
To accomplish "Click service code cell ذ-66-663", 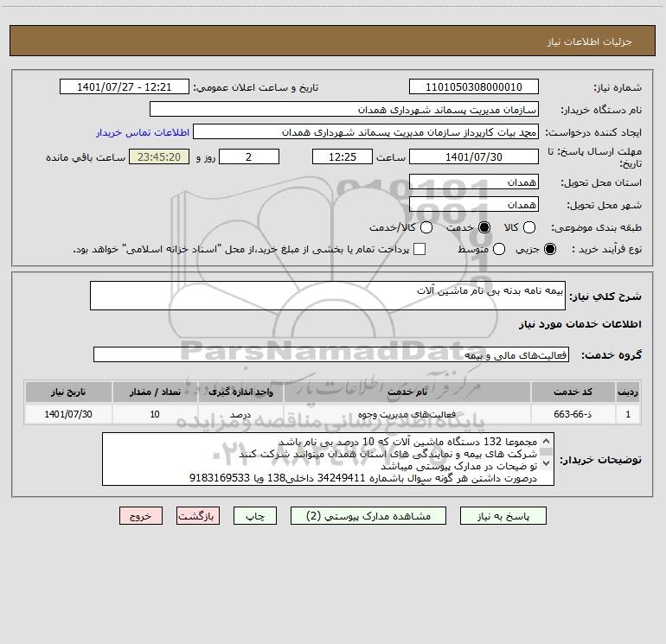I will 573,414.
